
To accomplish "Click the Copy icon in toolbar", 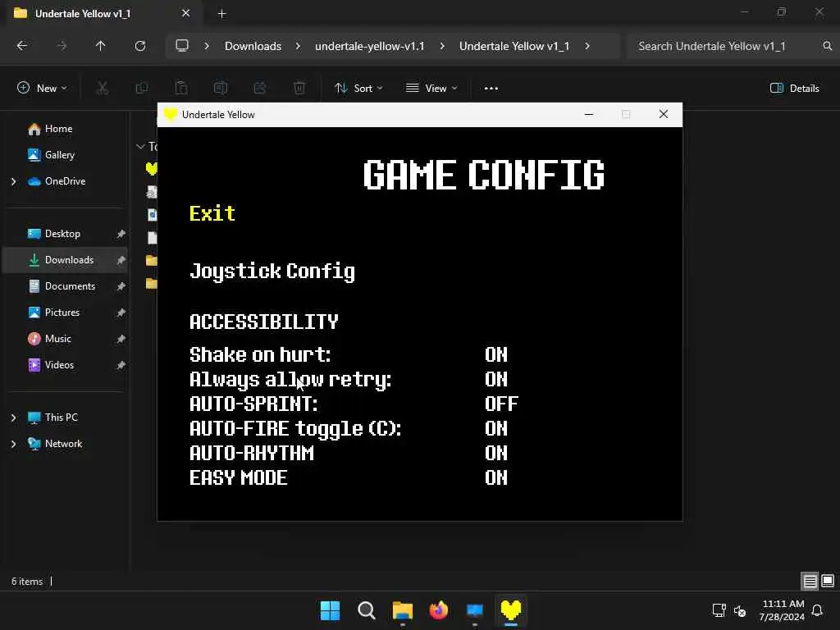I will pyautogui.click(x=142, y=88).
